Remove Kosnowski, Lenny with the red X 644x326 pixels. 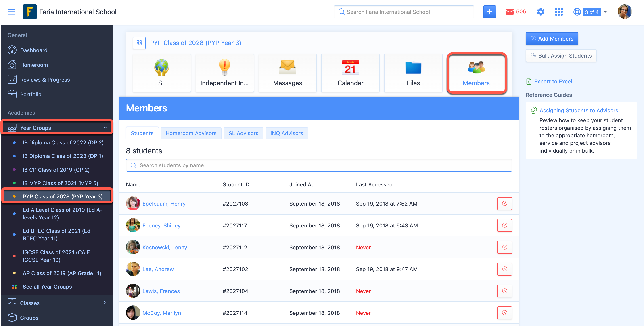tap(504, 247)
